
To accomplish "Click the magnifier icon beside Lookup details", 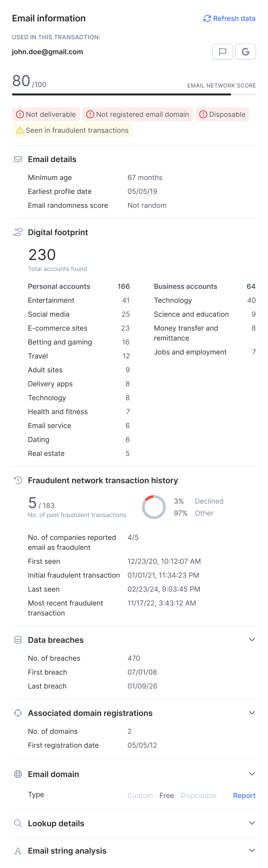I will coord(18,823).
